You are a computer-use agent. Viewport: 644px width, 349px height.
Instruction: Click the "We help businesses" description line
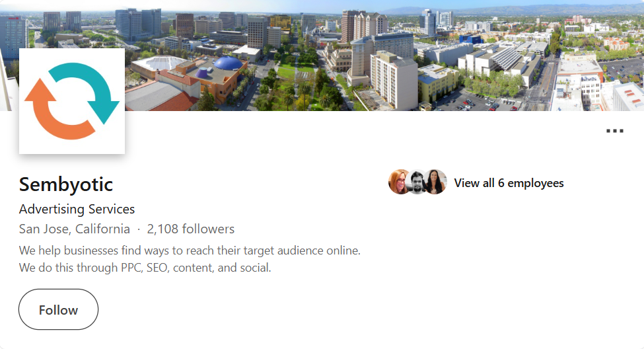(x=190, y=251)
